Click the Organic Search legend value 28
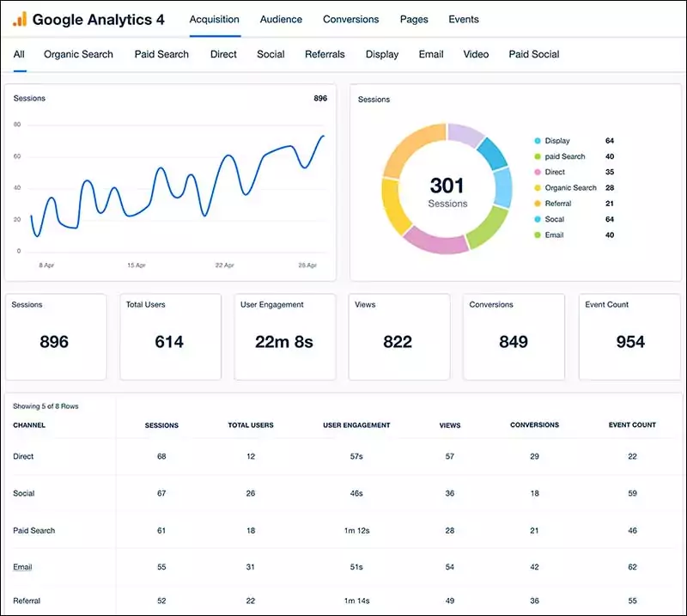 (x=610, y=187)
